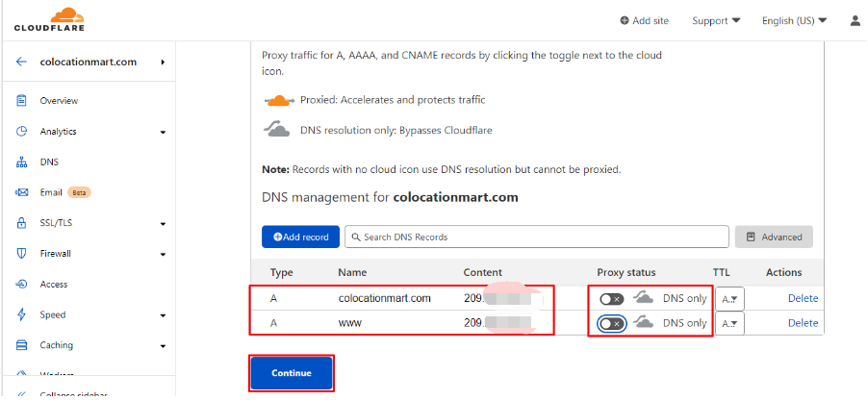
Task: Click the Analytics pie chart icon
Action: pyautogui.click(x=21, y=132)
